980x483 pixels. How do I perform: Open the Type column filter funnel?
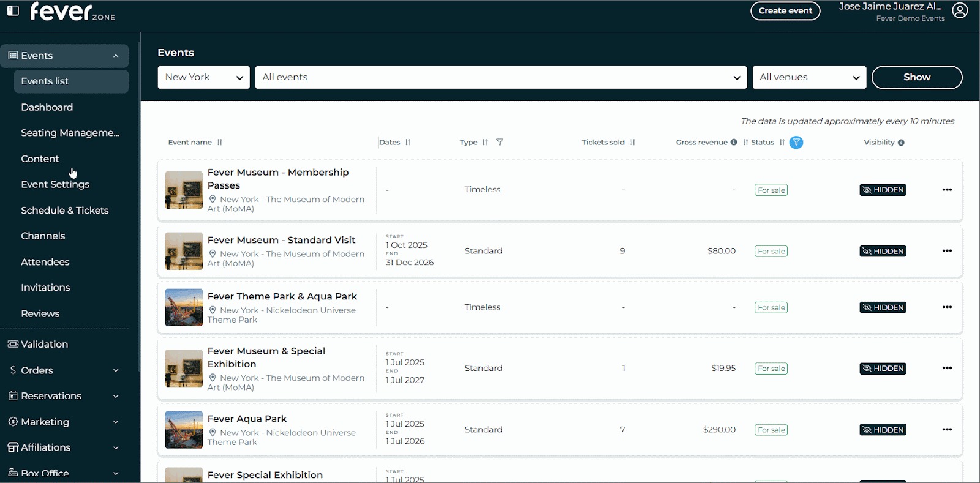coord(500,142)
